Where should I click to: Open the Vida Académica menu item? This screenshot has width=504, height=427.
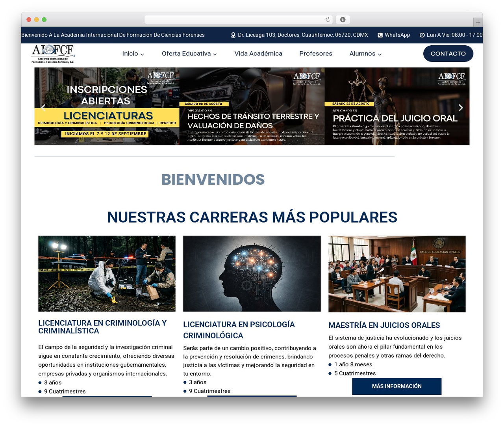tap(258, 54)
